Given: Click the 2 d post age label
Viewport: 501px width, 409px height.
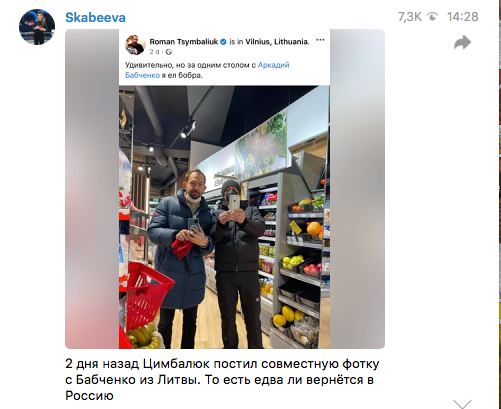Looking at the screenshot, I should click(x=154, y=52).
